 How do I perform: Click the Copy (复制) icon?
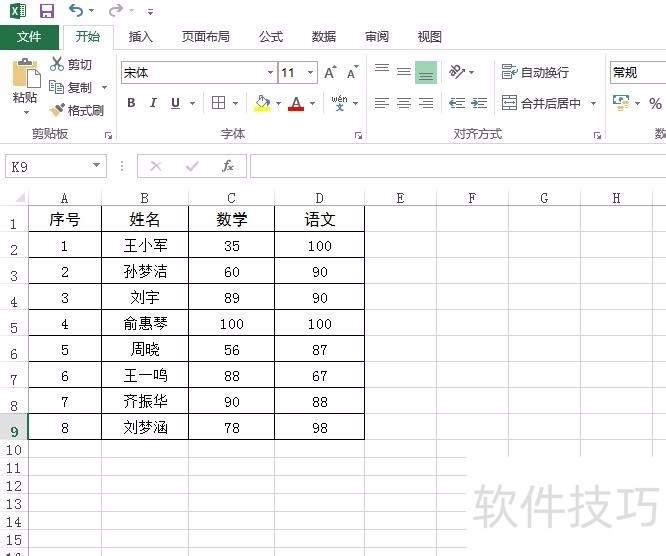[56, 87]
